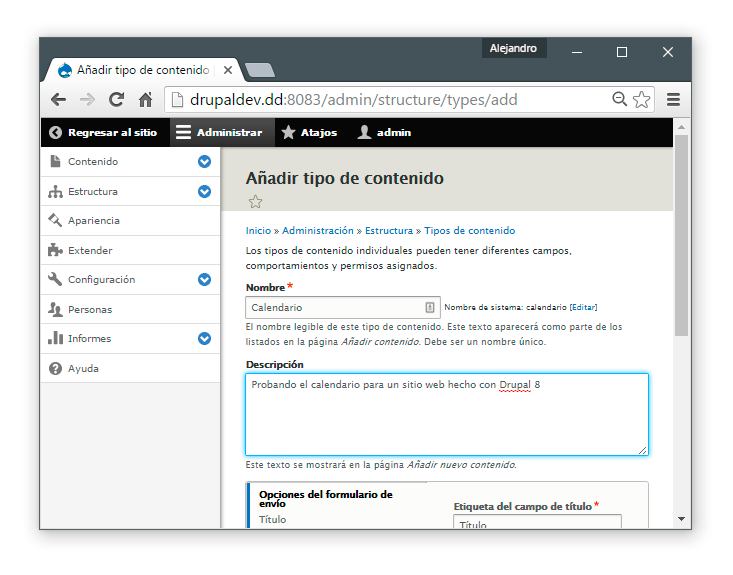Click the Añadir tipo de contenido heading
The image size is (733, 575).
345,178
